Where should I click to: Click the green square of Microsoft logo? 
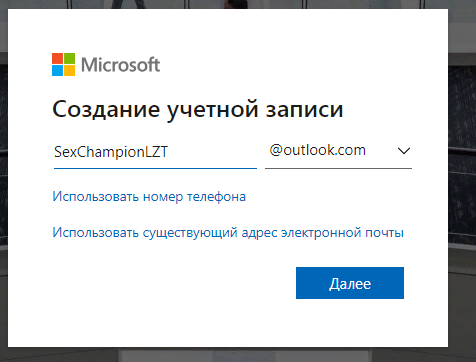[69, 58]
